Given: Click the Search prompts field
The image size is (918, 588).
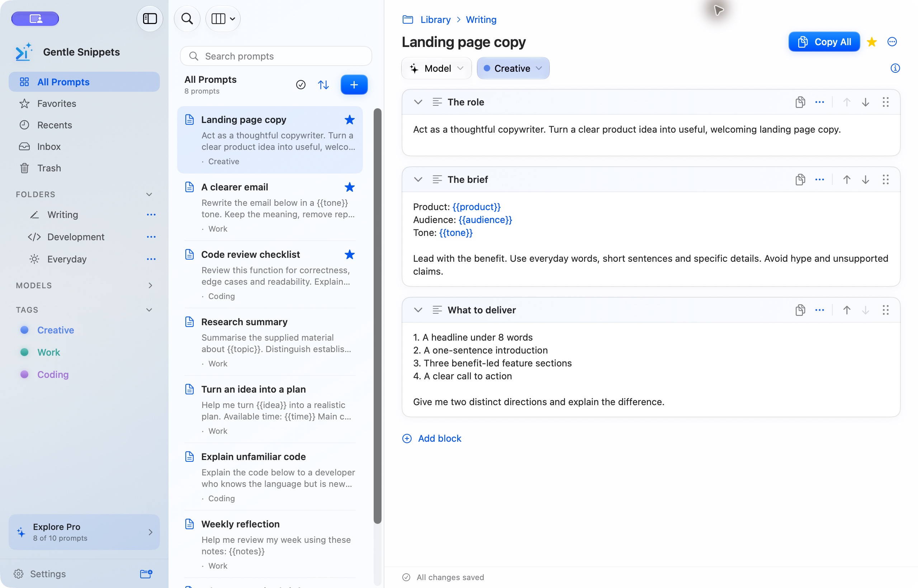Looking at the screenshot, I should click(276, 56).
